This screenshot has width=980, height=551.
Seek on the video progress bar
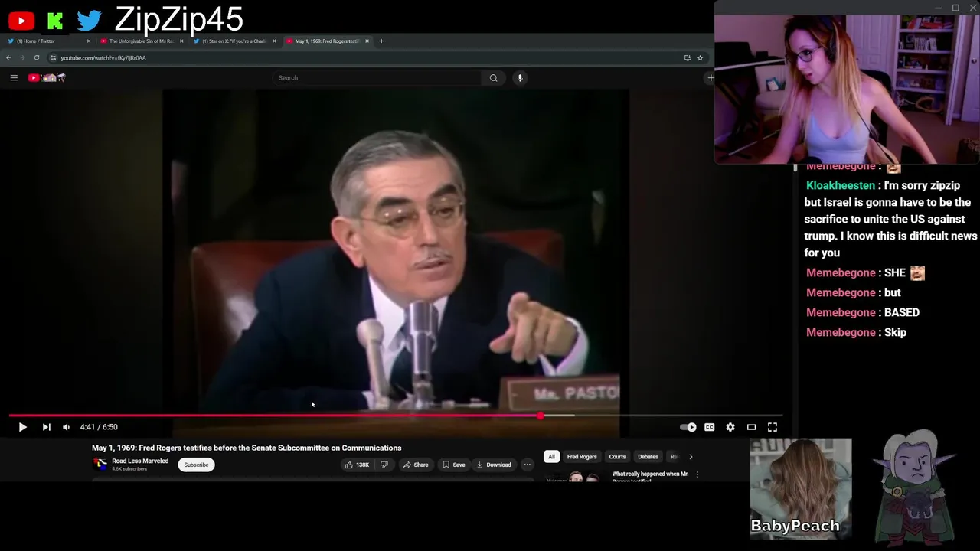pyautogui.click(x=396, y=416)
